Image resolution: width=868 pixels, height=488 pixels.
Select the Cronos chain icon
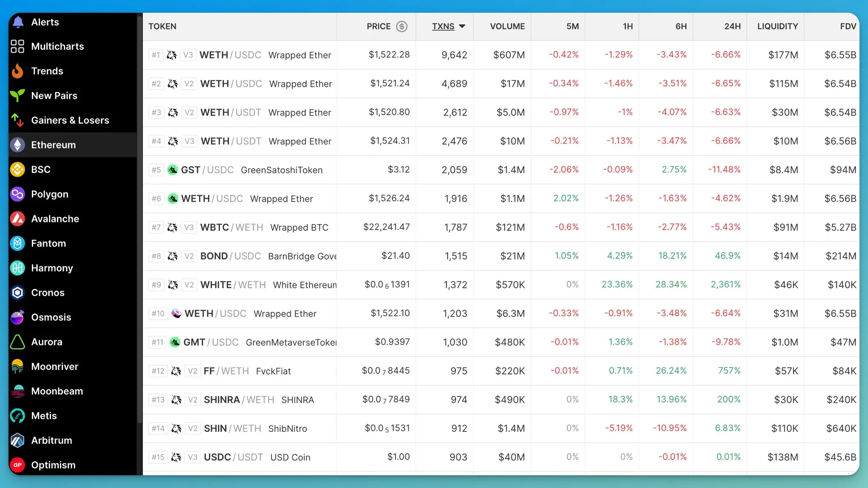point(17,293)
